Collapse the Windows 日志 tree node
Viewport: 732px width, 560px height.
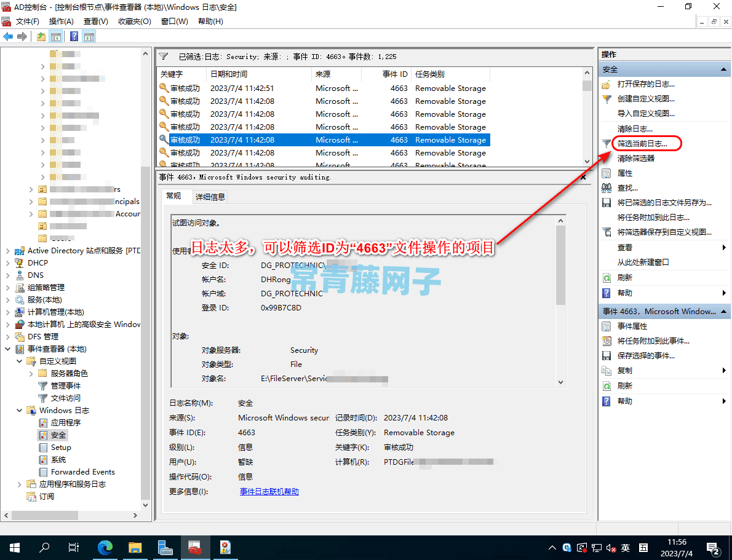[19, 410]
